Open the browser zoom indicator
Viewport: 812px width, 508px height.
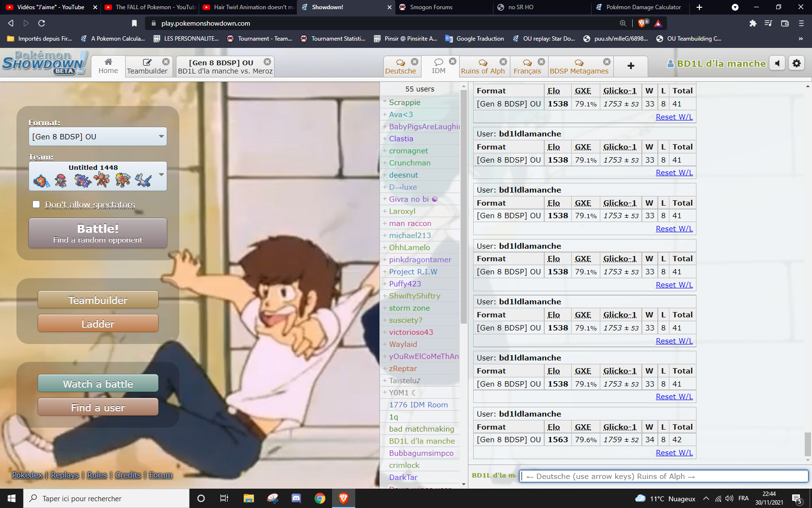pyautogui.click(x=623, y=23)
